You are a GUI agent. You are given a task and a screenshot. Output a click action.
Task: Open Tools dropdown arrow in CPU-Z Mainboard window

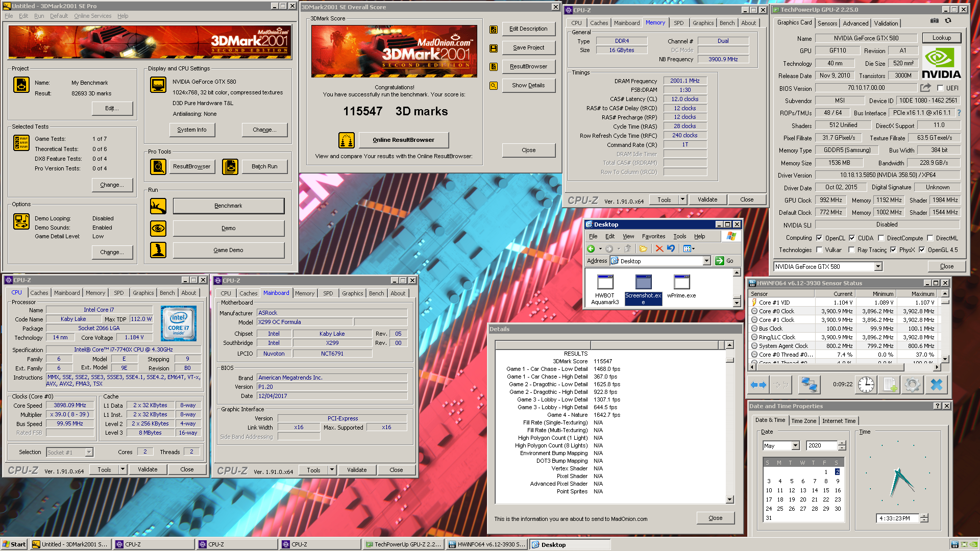point(332,470)
